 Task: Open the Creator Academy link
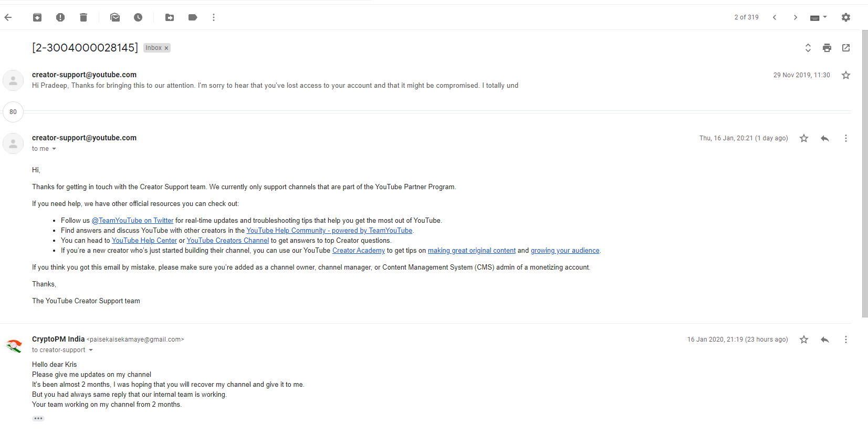(359, 251)
